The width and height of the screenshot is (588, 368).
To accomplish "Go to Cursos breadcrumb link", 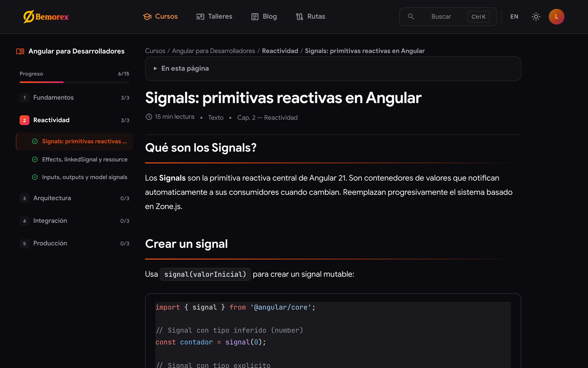I will 155,51.
